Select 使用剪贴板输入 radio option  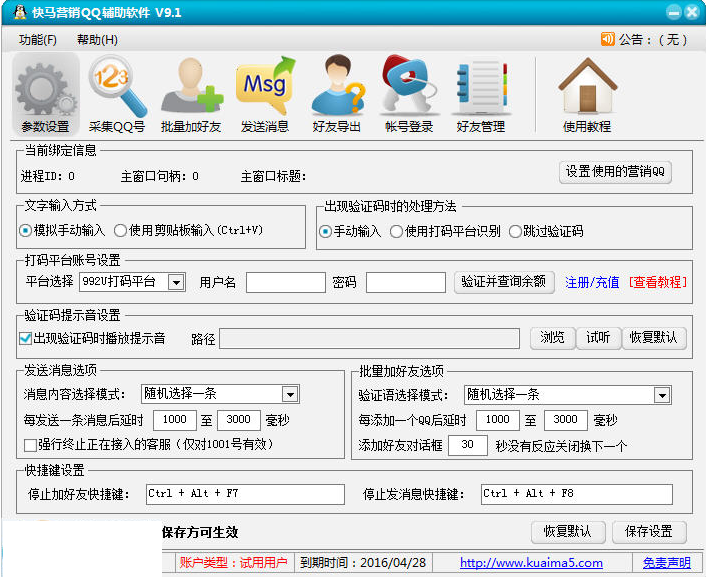[x=121, y=231]
